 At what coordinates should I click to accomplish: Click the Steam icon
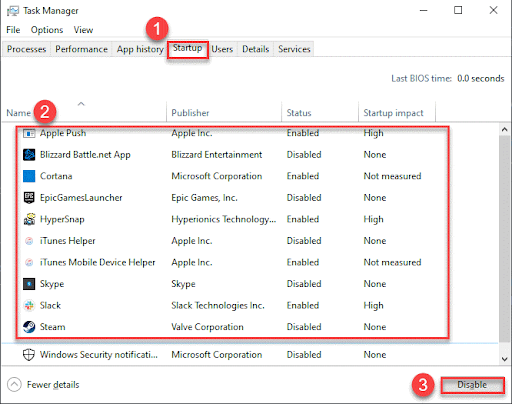pos(29,327)
